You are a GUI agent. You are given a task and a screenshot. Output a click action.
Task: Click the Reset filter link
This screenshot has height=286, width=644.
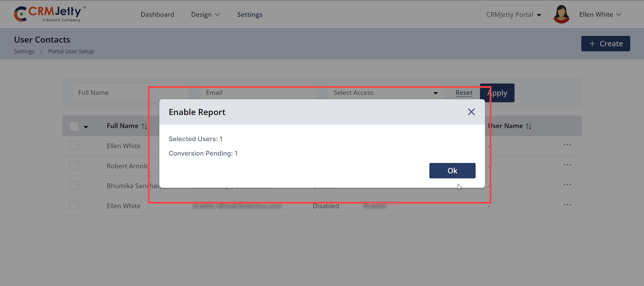pyautogui.click(x=464, y=93)
